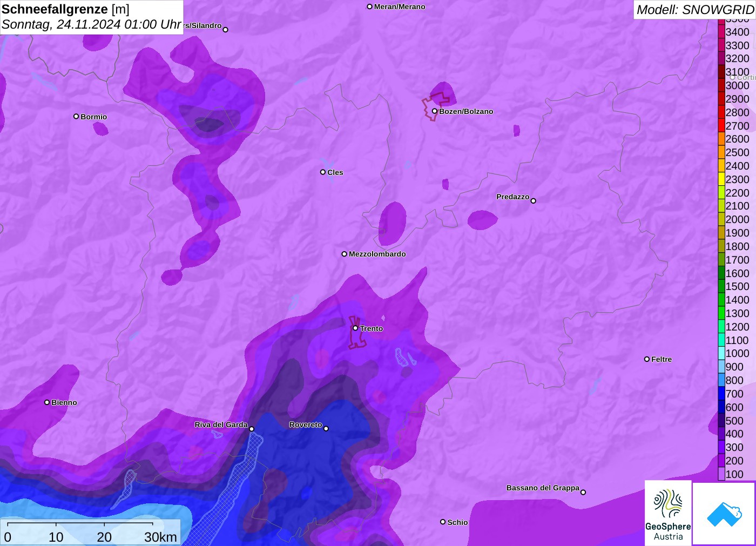Screen dimensions: 756x546
Task: Click the Schio city marker
Action: (x=443, y=522)
